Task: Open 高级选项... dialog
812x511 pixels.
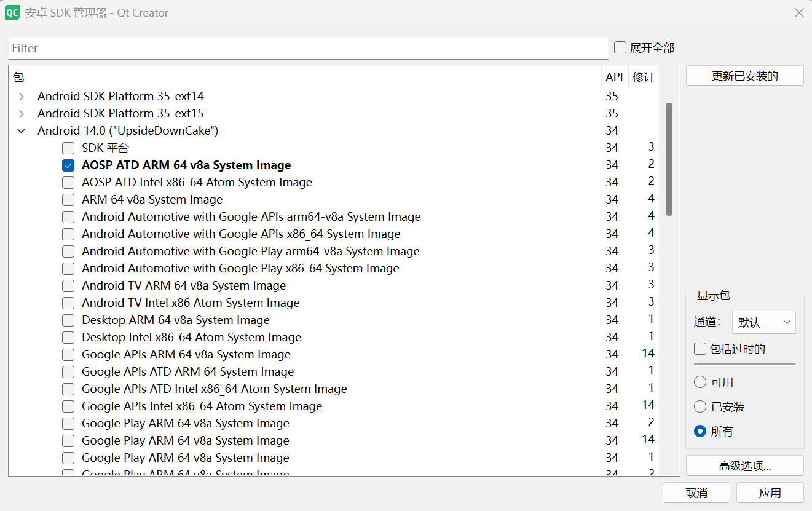Action: point(744,465)
